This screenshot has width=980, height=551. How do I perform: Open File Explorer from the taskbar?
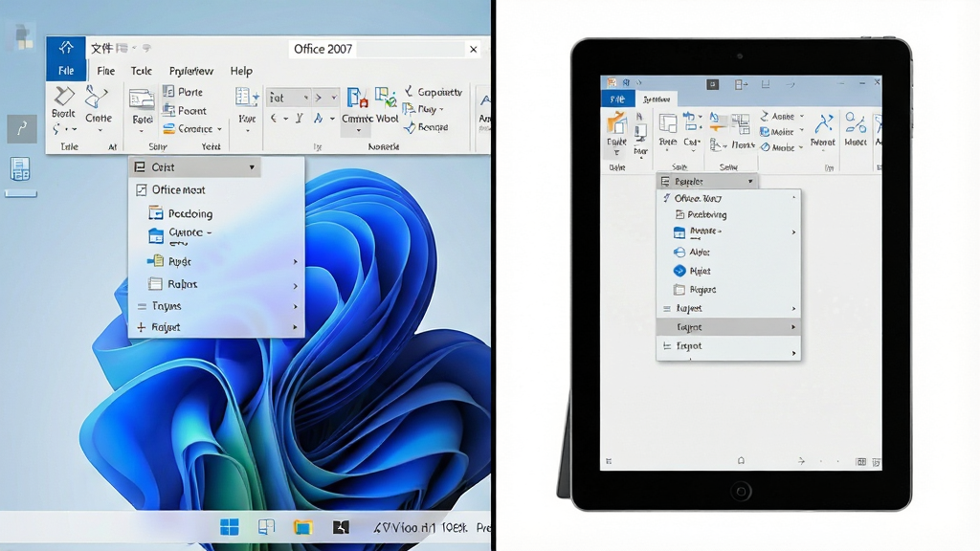pyautogui.click(x=303, y=527)
